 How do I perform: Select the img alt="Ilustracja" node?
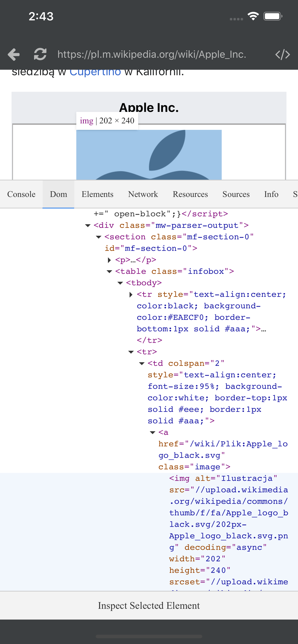149,532
